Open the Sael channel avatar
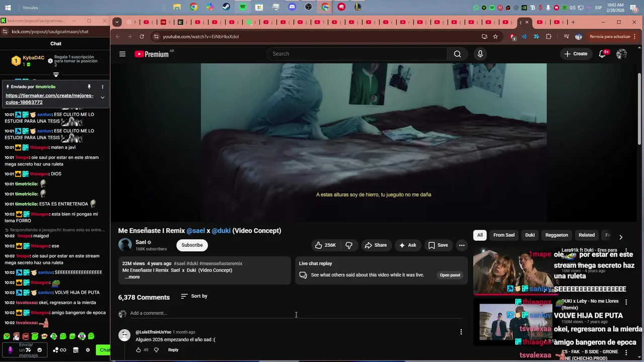The image size is (644, 362). click(125, 245)
